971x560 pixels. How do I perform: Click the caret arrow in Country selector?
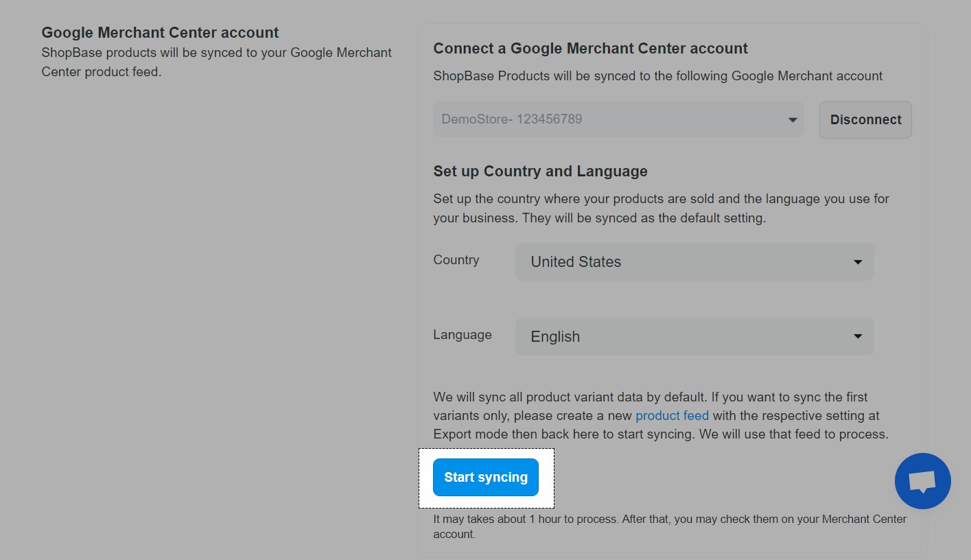(857, 262)
